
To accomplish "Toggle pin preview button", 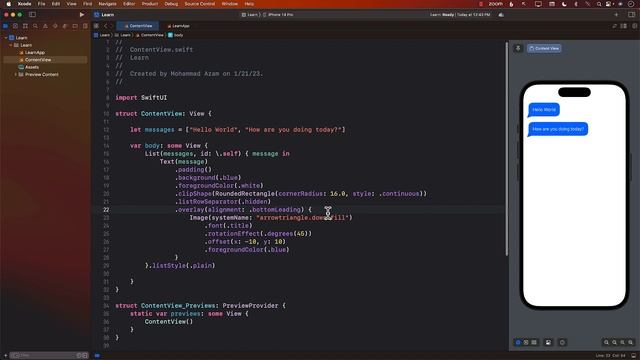I will click(518, 48).
